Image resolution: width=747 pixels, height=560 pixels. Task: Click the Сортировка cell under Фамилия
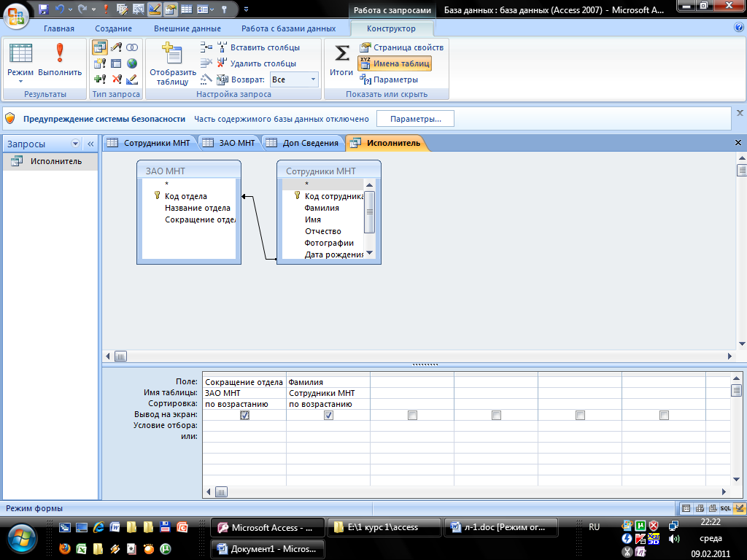pos(328,404)
